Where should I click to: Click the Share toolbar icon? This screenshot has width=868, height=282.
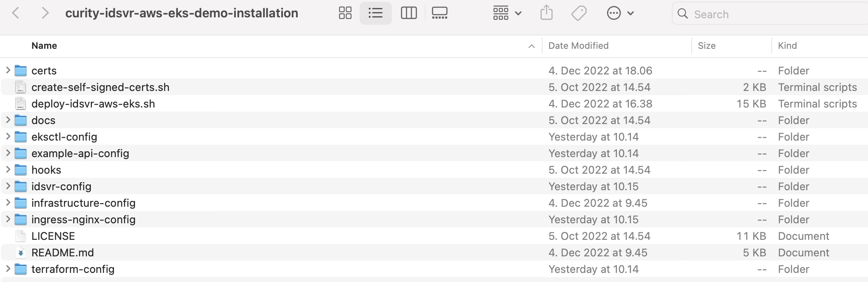pos(546,13)
